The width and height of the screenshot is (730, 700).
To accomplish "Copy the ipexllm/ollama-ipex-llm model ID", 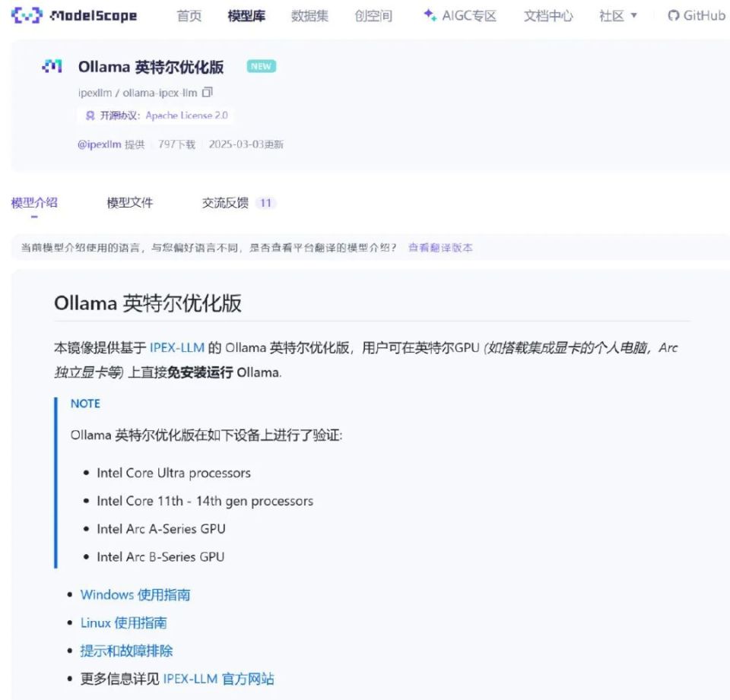I will 207,92.
